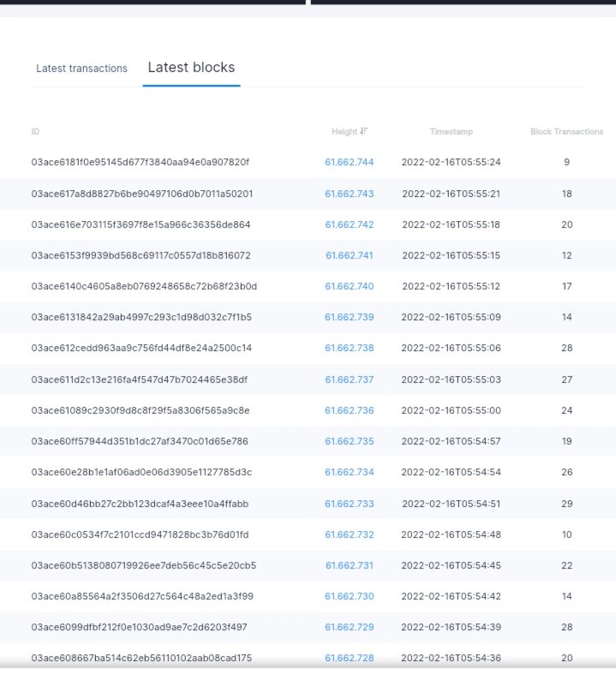
Task: Click block ID starting 03ace616e703115f
Action: point(141,224)
